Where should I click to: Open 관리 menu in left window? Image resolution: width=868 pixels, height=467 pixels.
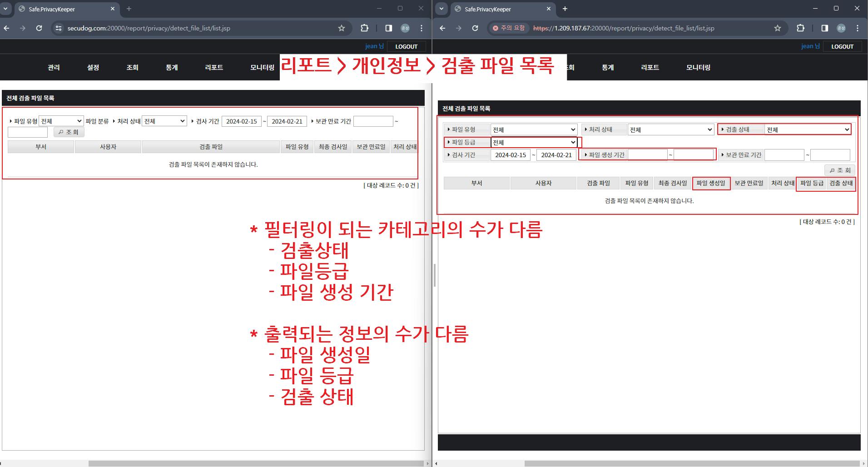[54, 67]
